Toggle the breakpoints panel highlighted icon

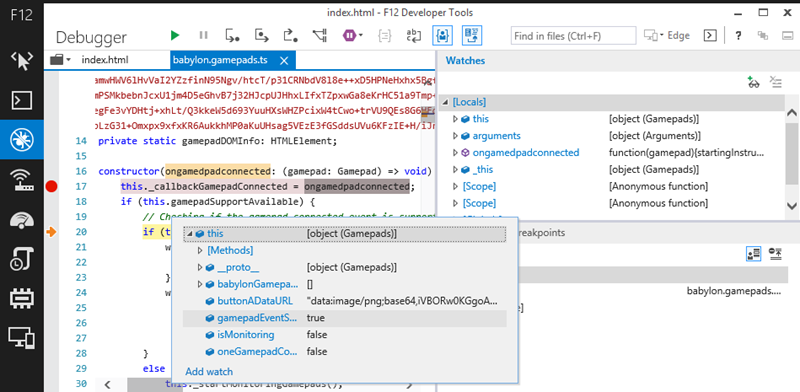[753, 253]
